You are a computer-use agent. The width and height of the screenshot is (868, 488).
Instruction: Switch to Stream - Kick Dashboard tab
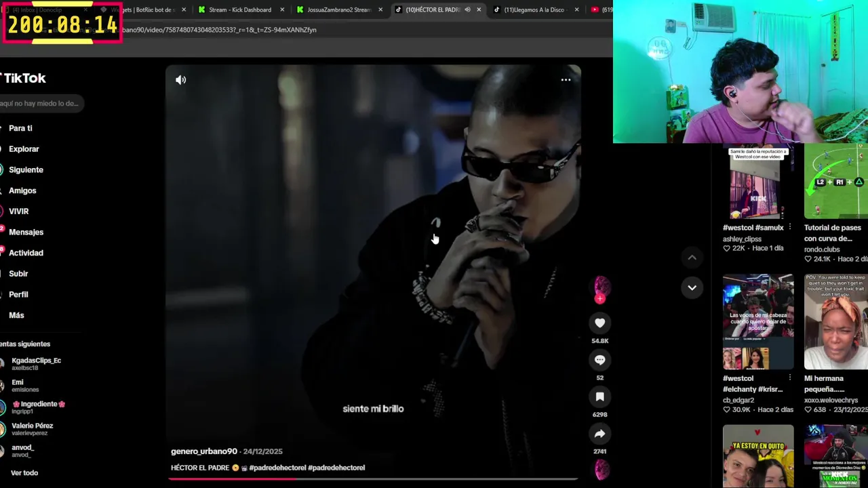click(240, 9)
